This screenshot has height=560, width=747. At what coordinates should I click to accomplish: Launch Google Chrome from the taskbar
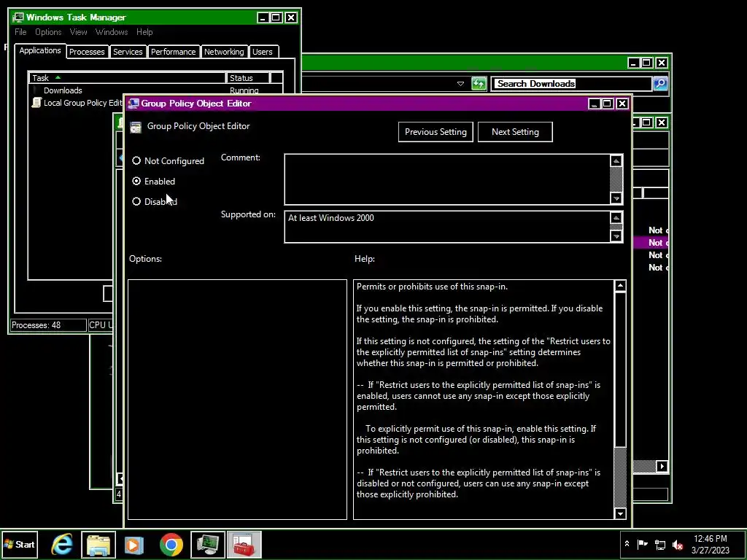click(x=171, y=544)
